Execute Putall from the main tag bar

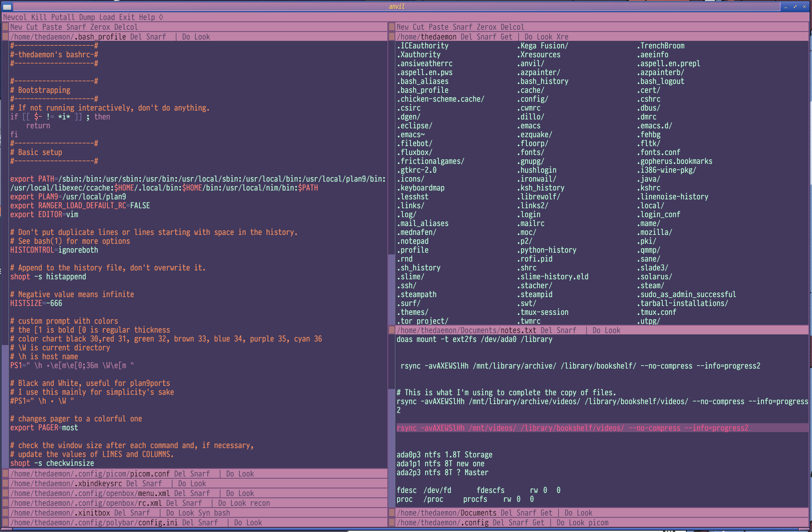(63, 17)
